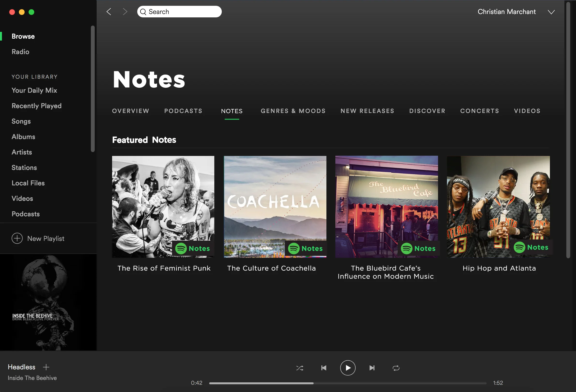Click the title The Culture of Coachella
Screen dimensions: 576x392
coord(271,268)
